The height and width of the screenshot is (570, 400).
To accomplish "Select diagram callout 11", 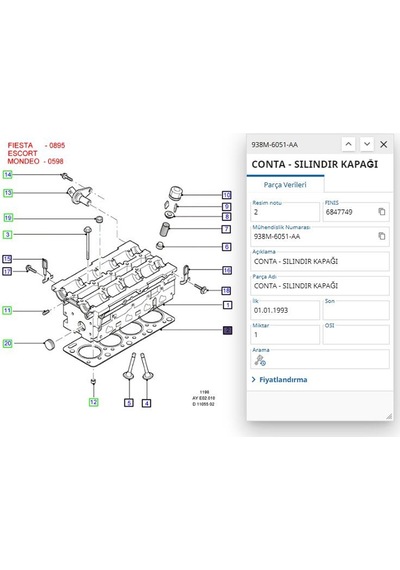I will point(7,310).
